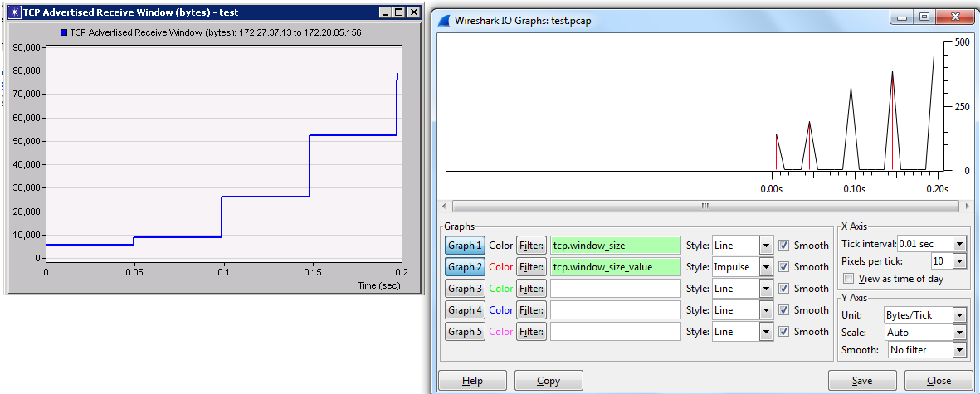The width and height of the screenshot is (980, 394).
Task: Save the IO graph
Action: pyautogui.click(x=862, y=381)
